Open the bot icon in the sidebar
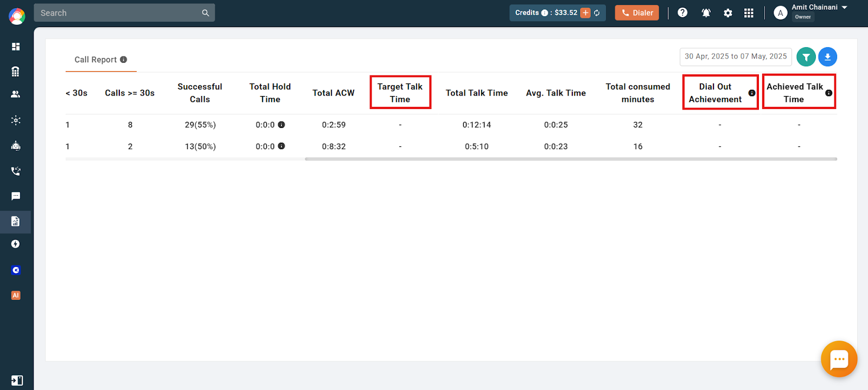 coord(16,145)
